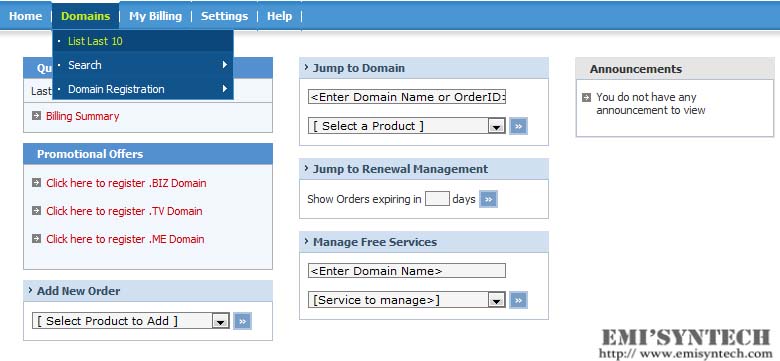The width and height of the screenshot is (780, 361).
Task: Open the Home menu
Action: pyautogui.click(x=25, y=16)
